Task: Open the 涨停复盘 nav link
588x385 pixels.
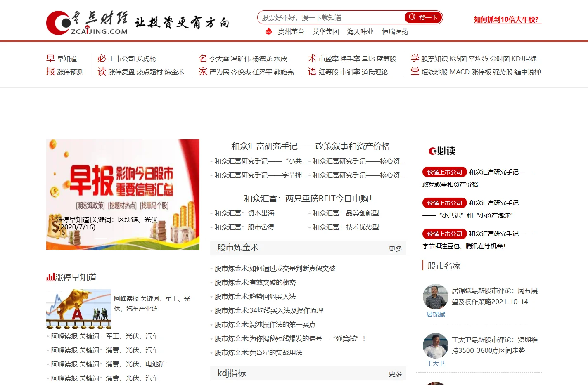Action: [x=121, y=72]
